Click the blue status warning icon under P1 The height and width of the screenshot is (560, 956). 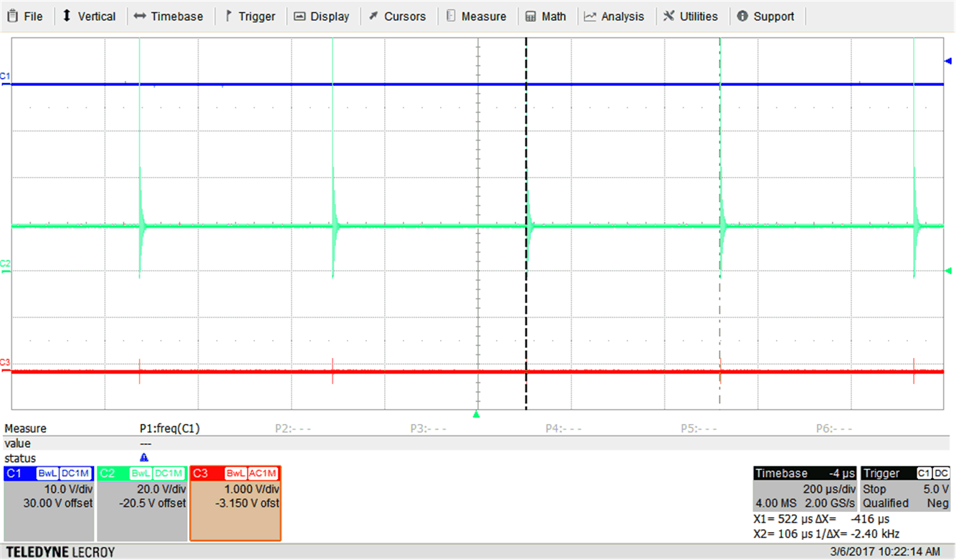click(x=144, y=458)
